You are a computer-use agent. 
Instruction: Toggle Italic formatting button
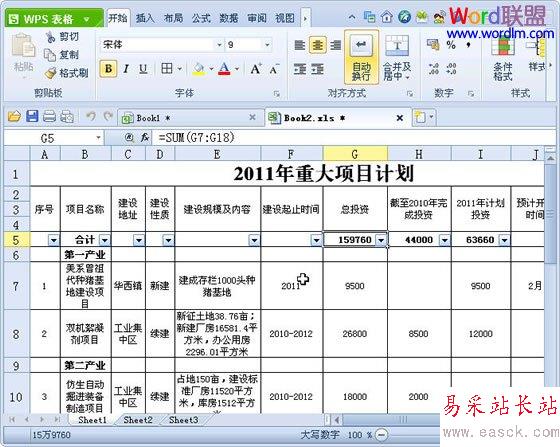[x=126, y=69]
